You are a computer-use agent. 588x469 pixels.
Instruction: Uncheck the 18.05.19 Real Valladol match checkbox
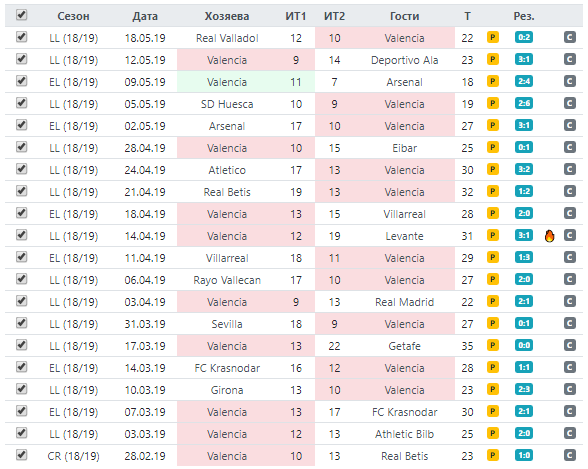click(x=21, y=37)
